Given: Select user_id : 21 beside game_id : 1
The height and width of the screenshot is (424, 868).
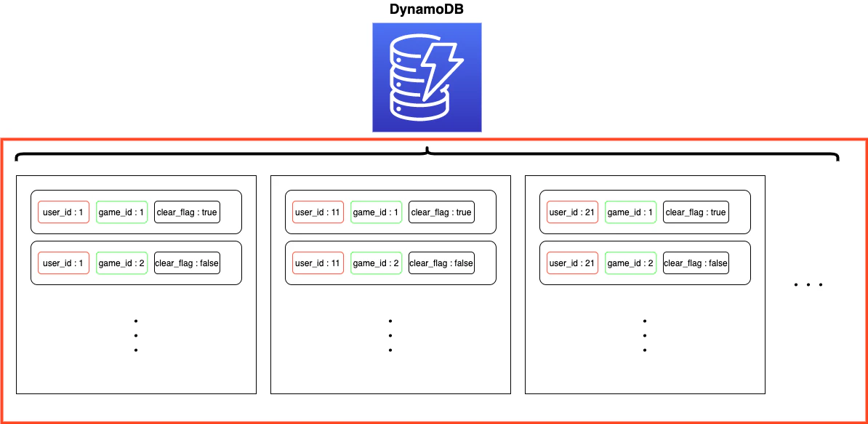Looking at the screenshot, I should (572, 212).
